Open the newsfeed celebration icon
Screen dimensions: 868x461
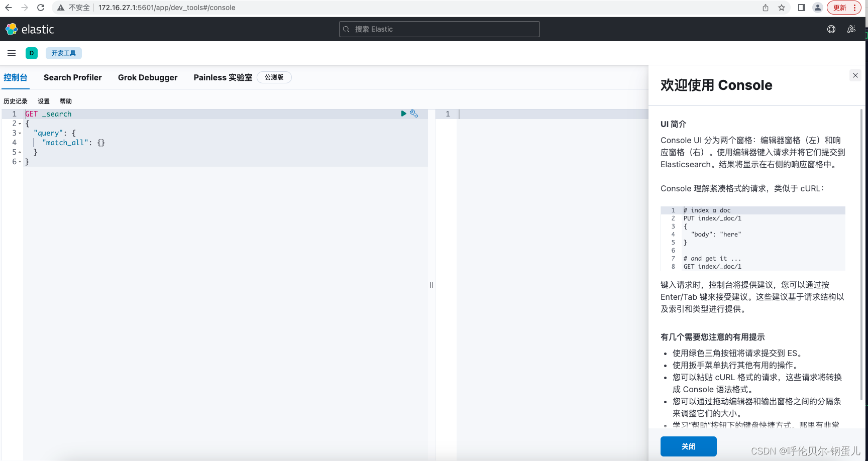coord(851,29)
